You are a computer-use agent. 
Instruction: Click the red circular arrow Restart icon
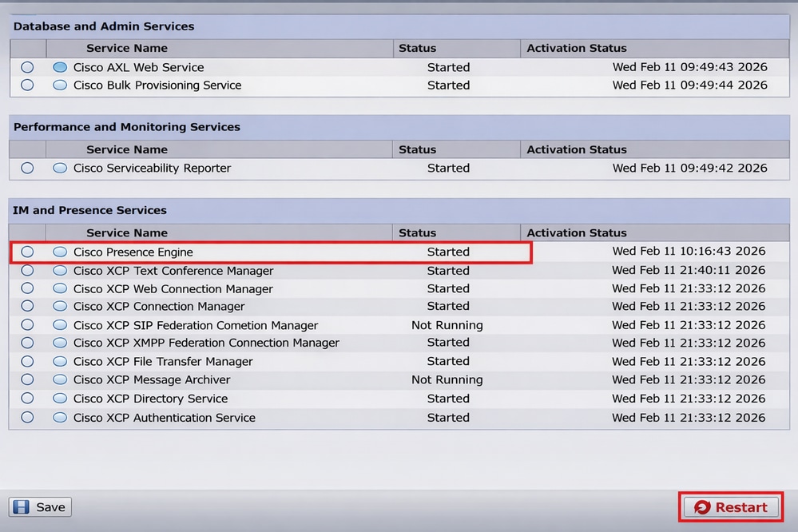[x=702, y=507]
